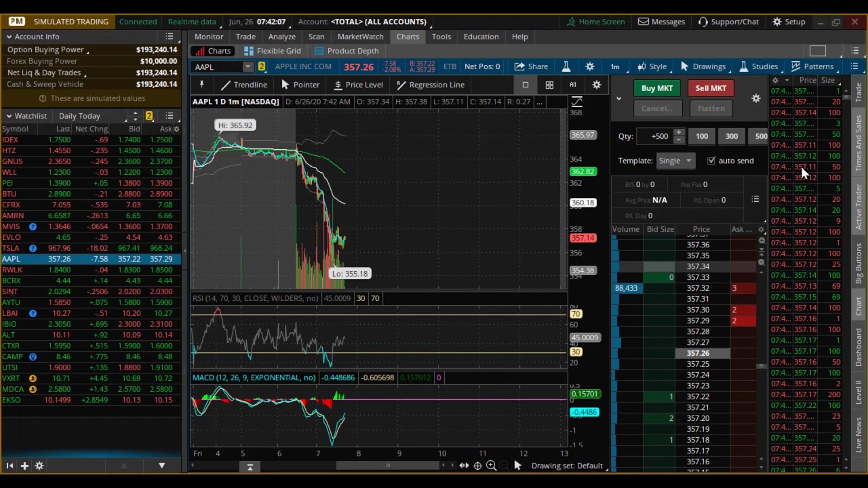Open the Drawings dropdown menu
Image resolution: width=868 pixels, height=488 pixels.
coord(703,66)
